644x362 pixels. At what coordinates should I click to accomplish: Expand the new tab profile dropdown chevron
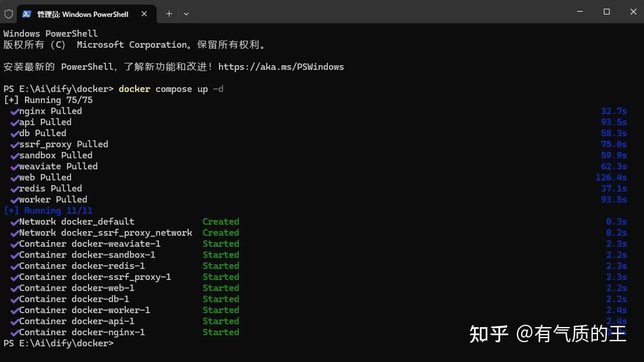click(186, 14)
